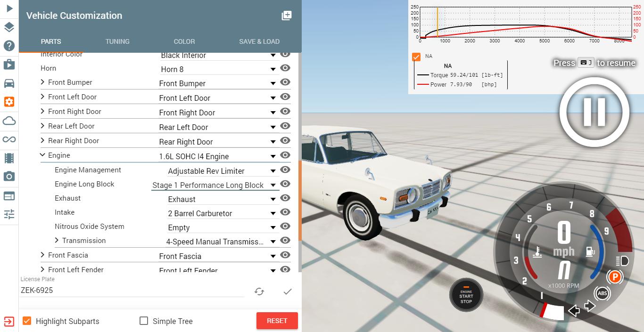
Task: Collapse the Engine tree node
Action: [x=43, y=155]
